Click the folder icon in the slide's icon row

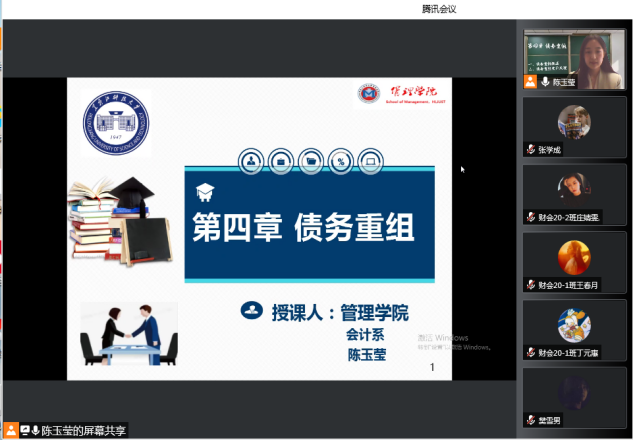point(311,160)
